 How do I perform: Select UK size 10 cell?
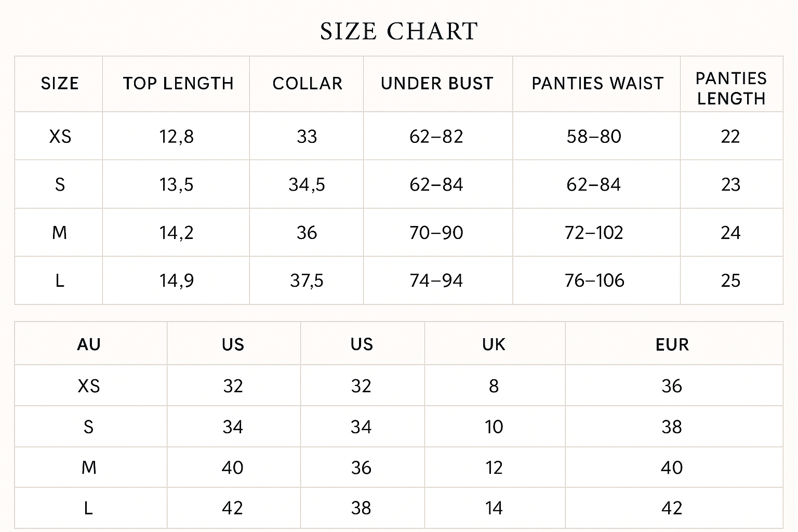pyautogui.click(x=494, y=427)
